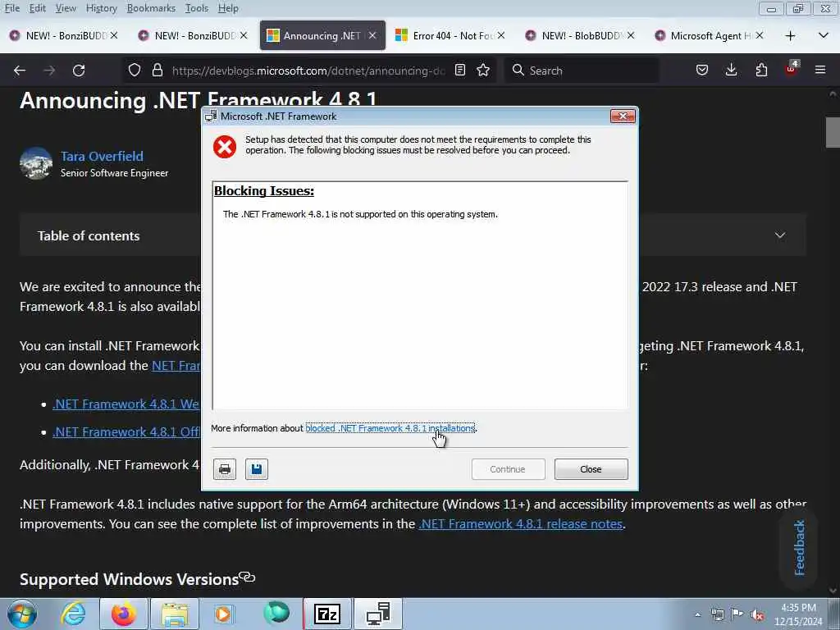Click the page vertical scrollbar thumb
The width and height of the screenshot is (840, 630).
click(833, 132)
